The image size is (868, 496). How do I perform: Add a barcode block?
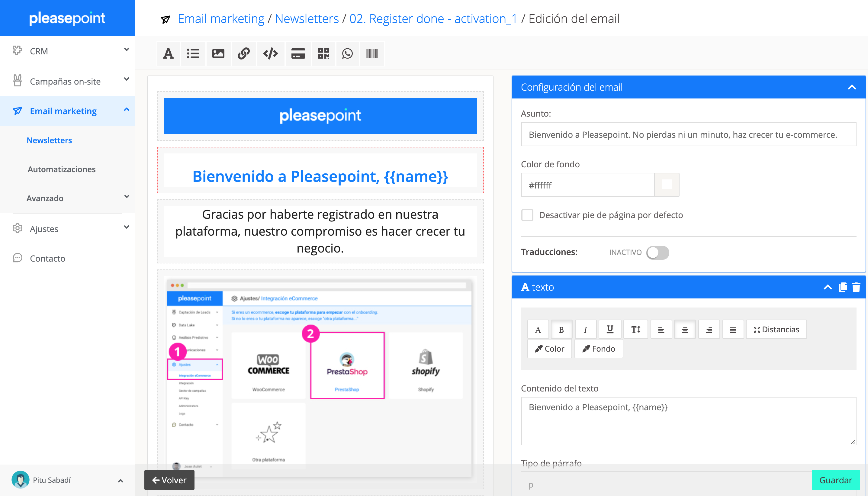[x=371, y=53]
